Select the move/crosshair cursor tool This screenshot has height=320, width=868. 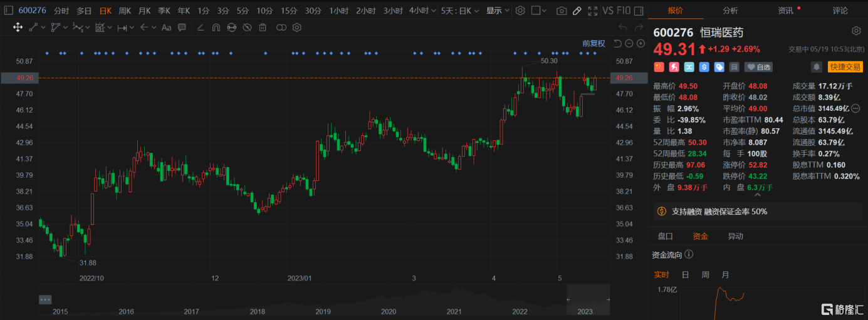click(18, 27)
